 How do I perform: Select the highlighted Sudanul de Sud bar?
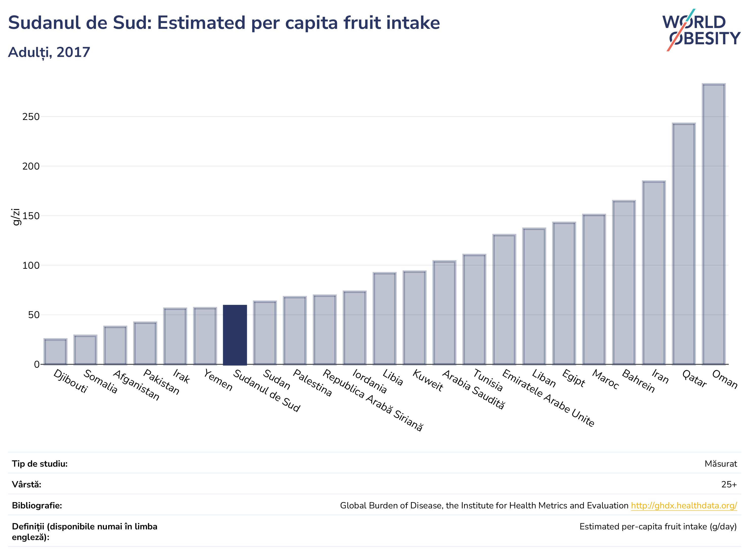(235, 335)
